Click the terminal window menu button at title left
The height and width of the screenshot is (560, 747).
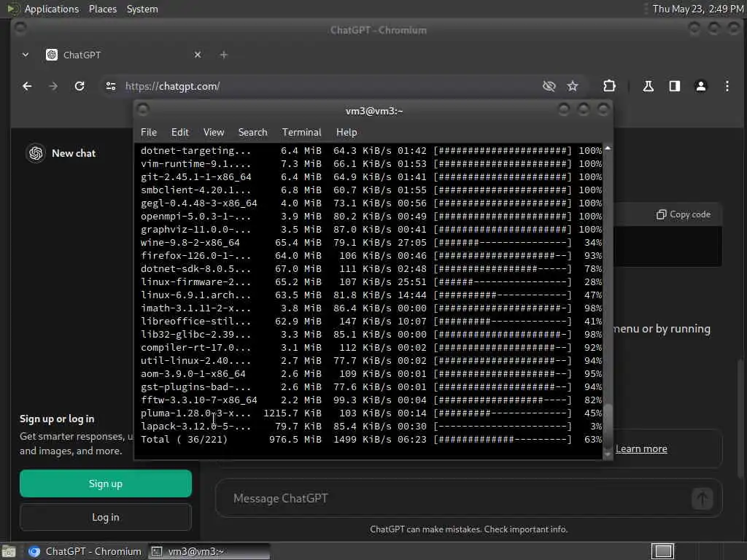(x=143, y=110)
